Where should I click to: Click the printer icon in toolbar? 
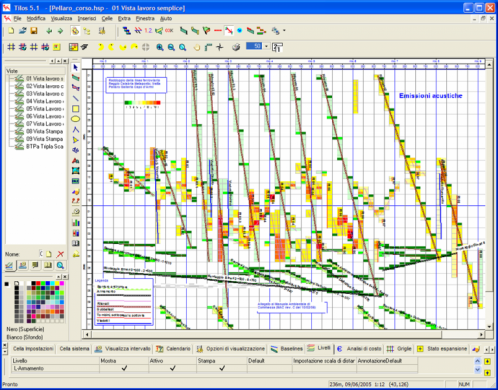tap(236, 47)
